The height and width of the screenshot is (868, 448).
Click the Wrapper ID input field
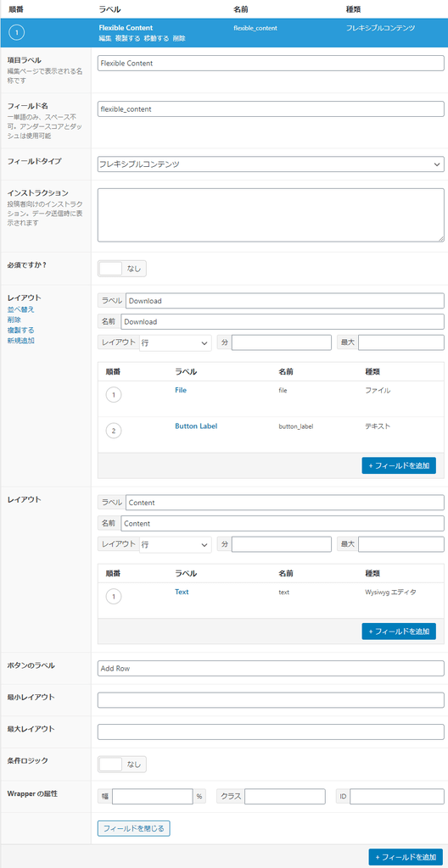397,797
